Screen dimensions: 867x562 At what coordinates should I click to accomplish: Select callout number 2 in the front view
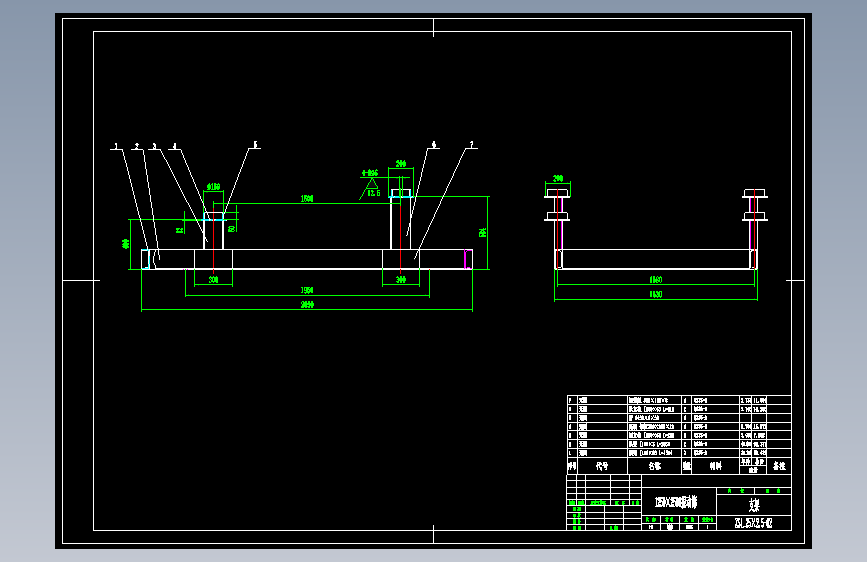click(x=137, y=147)
